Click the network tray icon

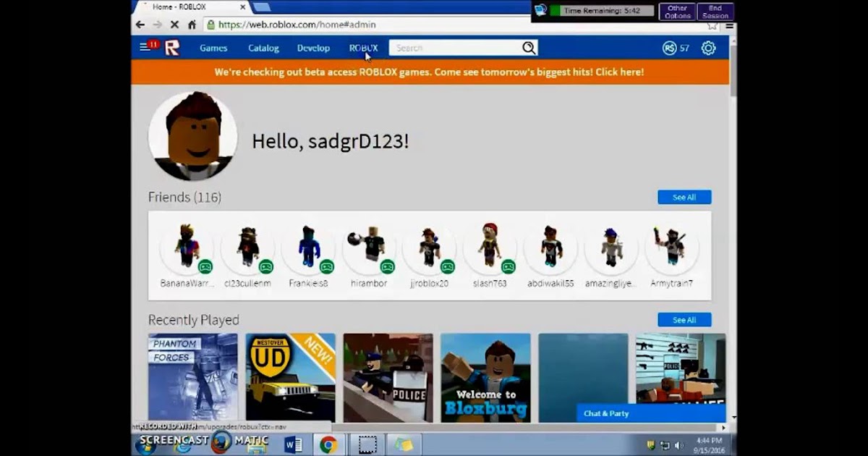point(665,445)
